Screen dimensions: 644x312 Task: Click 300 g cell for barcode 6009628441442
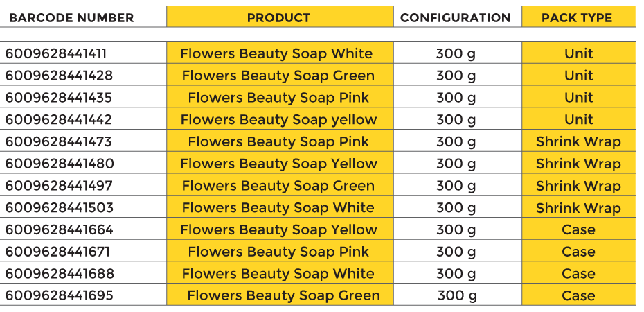coord(456,120)
